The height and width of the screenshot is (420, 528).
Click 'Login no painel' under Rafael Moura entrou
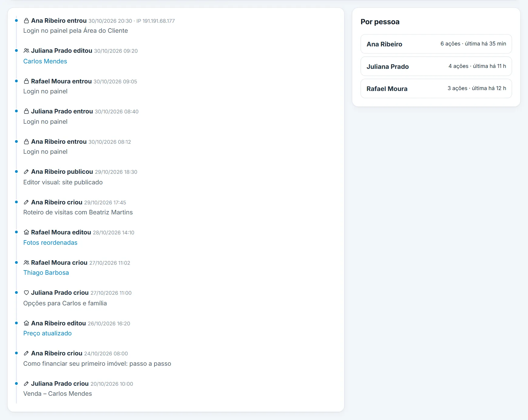[x=46, y=91]
